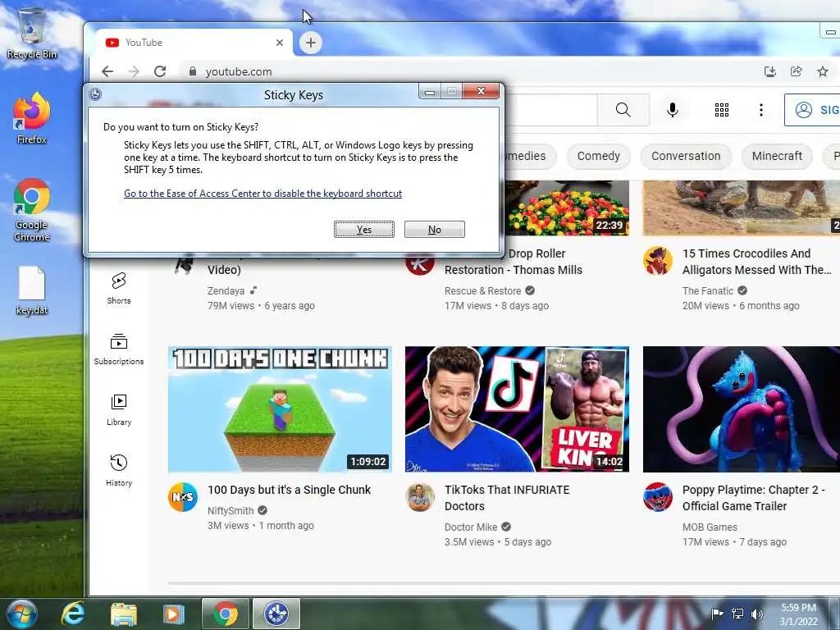Screen dimensions: 840x630
Task: Click 'Poppy Playtime: Chapter 2' video title
Action: 753,498
